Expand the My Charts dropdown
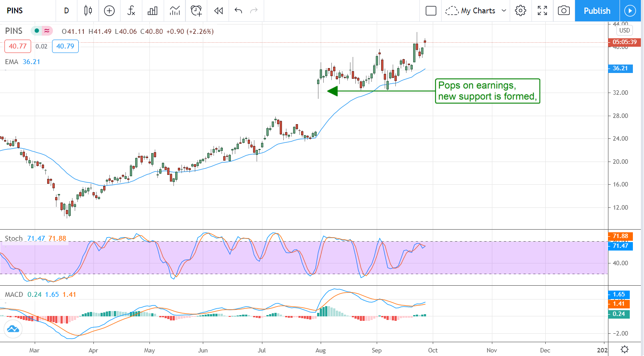The image size is (644, 356). pyautogui.click(x=477, y=11)
